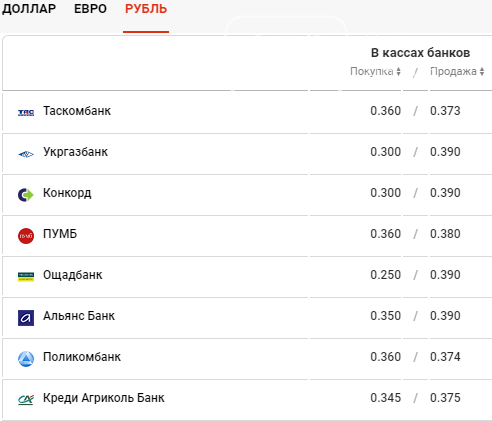
Task: Open the Креди Агриколь Банк link
Action: click(x=104, y=398)
